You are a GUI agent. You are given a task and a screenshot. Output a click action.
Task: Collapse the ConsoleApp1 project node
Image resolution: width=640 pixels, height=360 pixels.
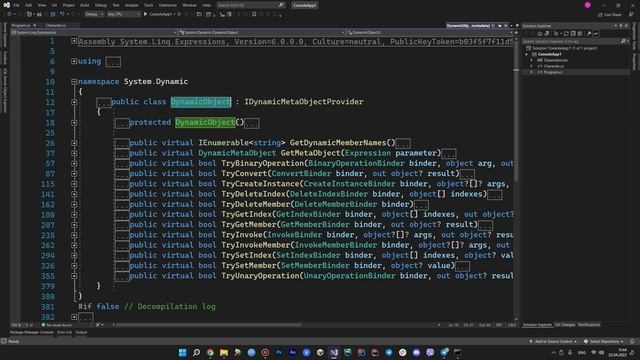point(527,54)
